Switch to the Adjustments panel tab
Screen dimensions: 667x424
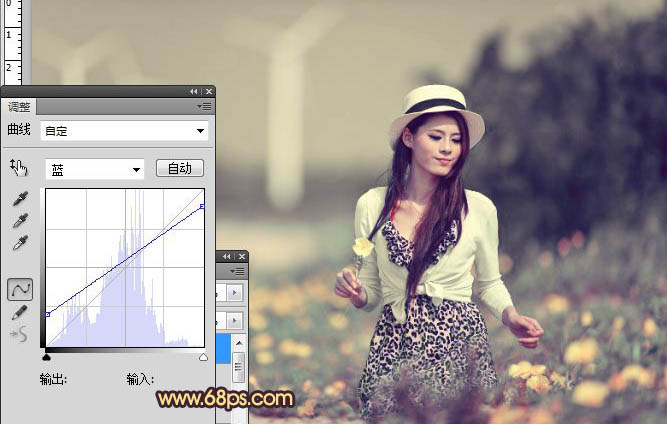[19, 106]
